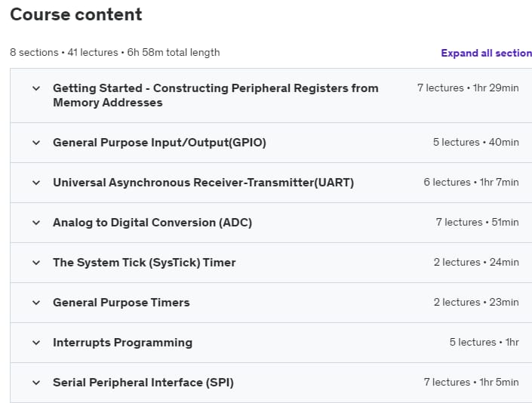Screen dimensions: 532x403
Task: Click the Expand all sections link
Action: (x=486, y=54)
